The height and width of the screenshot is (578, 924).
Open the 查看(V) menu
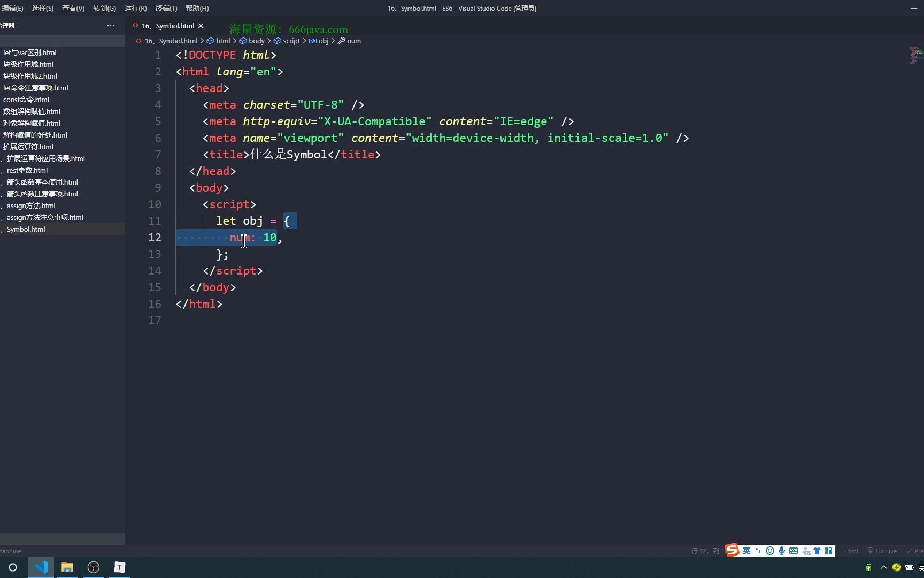point(73,8)
